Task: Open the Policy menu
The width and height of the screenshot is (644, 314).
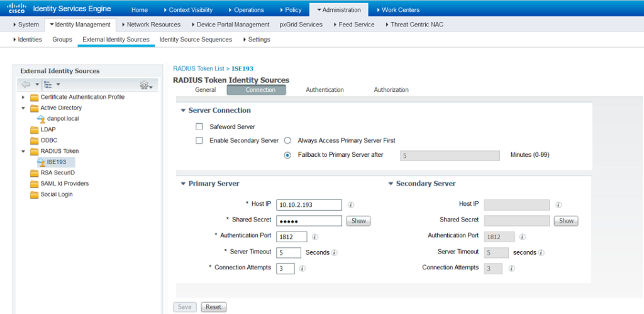Action: [x=291, y=10]
